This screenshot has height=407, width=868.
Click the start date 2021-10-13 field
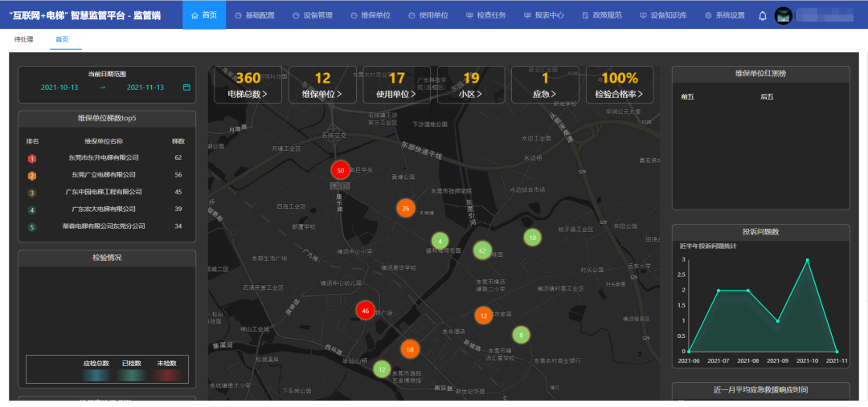click(x=60, y=88)
